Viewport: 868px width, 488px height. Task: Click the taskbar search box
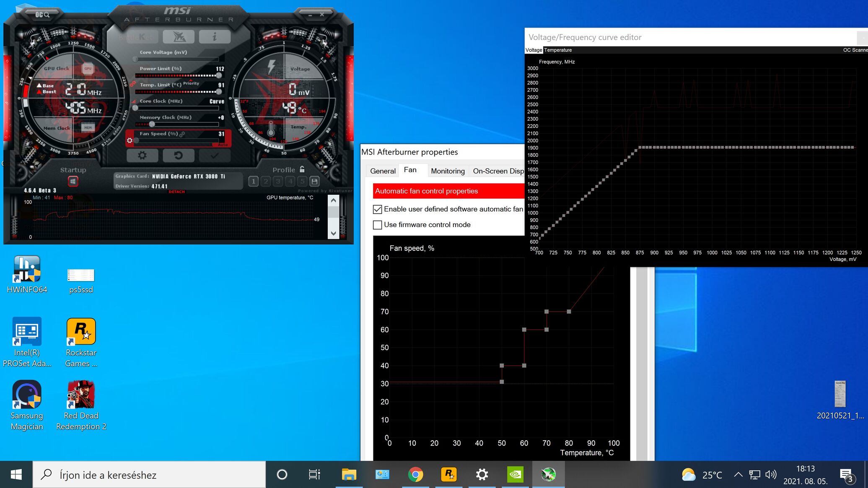click(x=149, y=474)
